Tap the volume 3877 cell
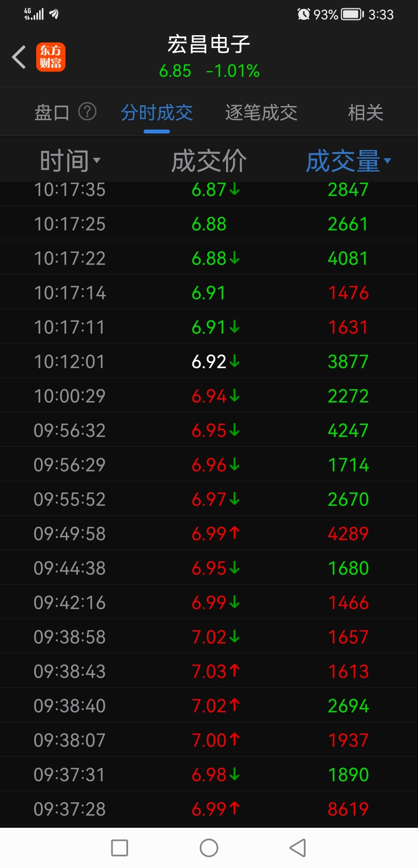This screenshot has height=868, width=418. (x=348, y=361)
